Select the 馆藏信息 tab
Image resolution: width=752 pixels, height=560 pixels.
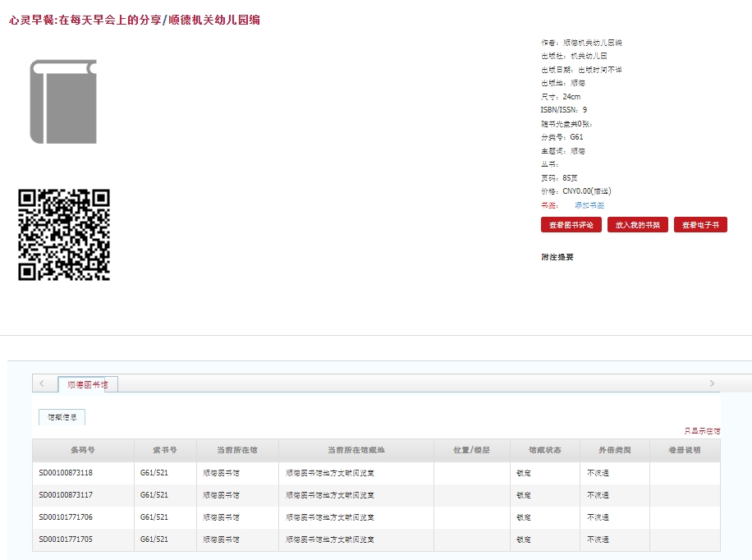point(62,417)
